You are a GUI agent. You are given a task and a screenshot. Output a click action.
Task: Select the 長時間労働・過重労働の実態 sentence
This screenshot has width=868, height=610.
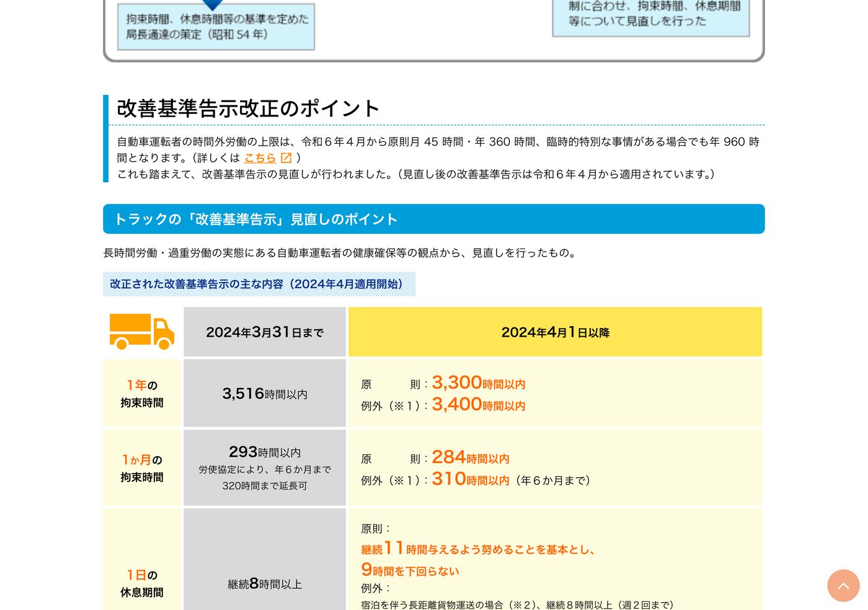pos(342,253)
